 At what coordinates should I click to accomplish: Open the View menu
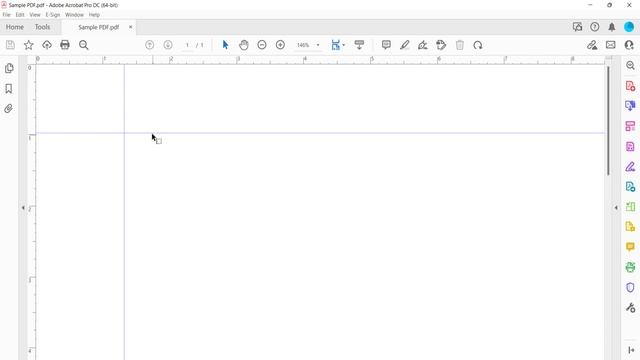(x=35, y=15)
